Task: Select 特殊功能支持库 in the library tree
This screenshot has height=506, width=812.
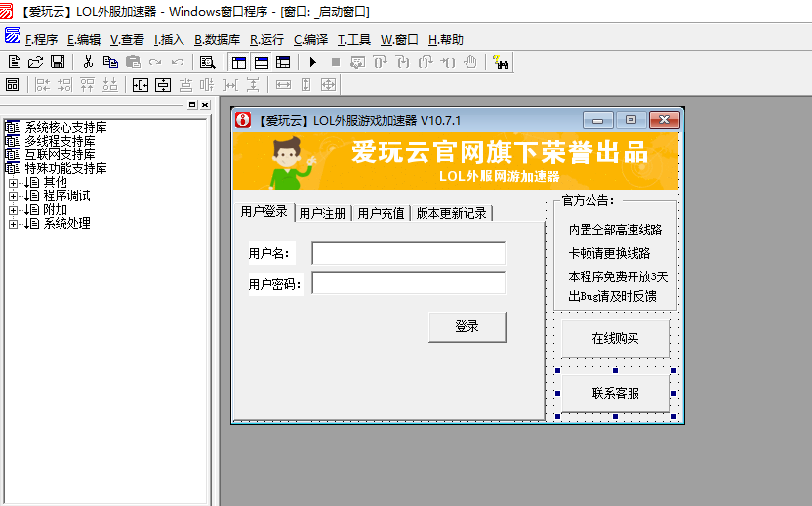Action: [65, 168]
